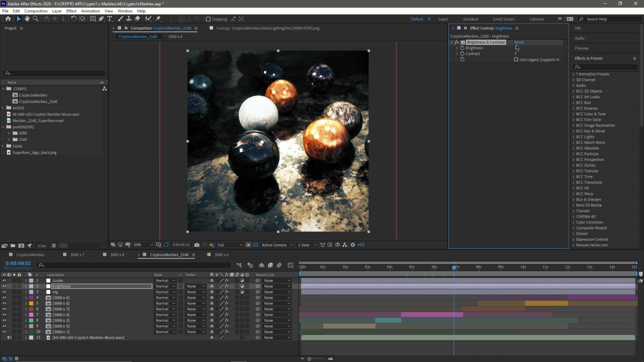Switch to the Standard workspace

pos(470,19)
